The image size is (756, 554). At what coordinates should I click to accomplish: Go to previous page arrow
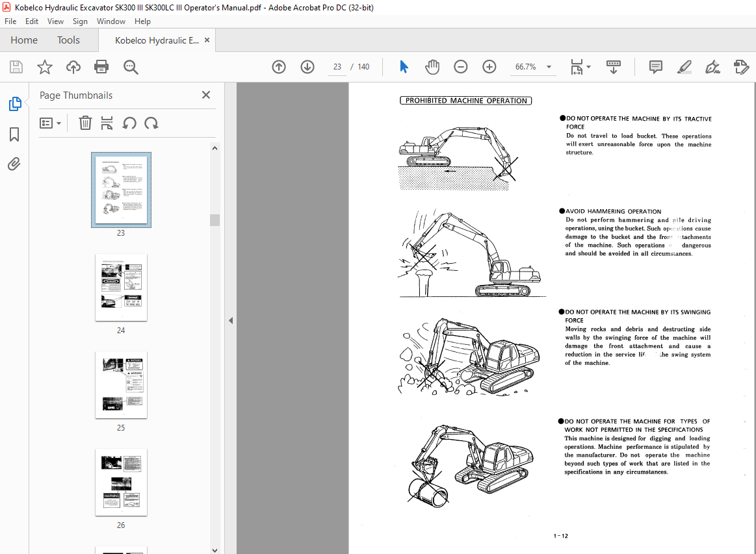click(x=279, y=67)
